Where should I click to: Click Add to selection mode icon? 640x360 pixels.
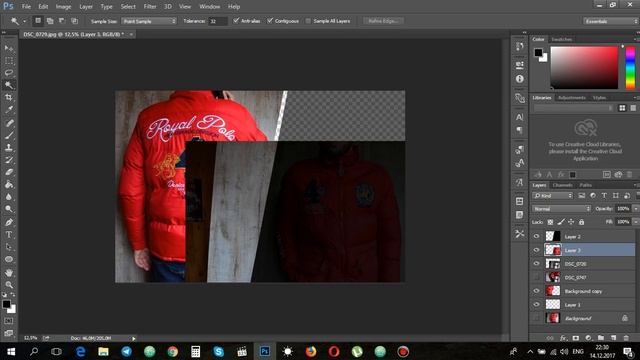tap(50, 21)
